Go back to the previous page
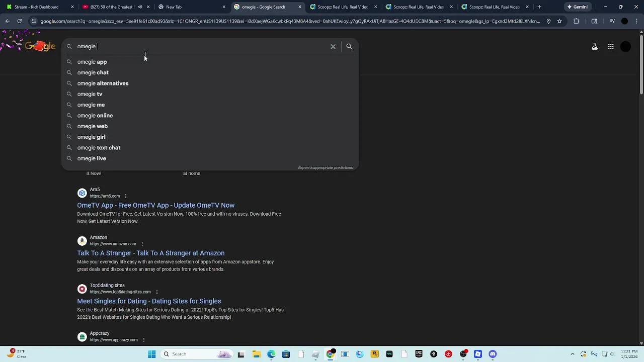 pos(7,21)
